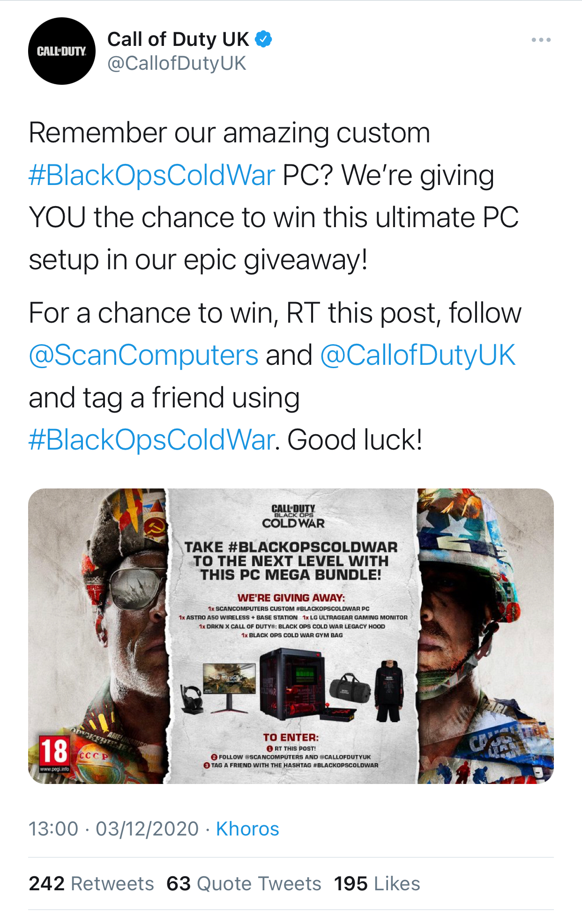This screenshot has height=924, width=582.
Task: Open the Call of Duty UK display name
Action: click(178, 39)
